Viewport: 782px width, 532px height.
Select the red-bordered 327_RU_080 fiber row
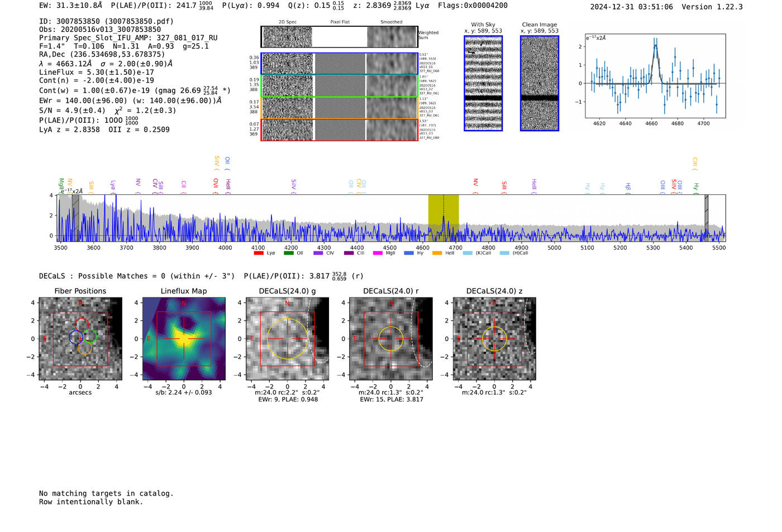[339, 130]
